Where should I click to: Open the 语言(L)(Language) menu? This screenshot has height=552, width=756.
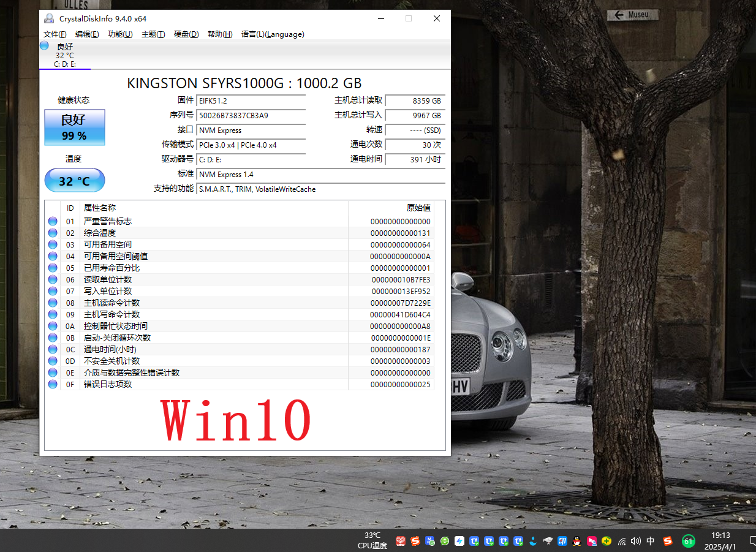click(273, 34)
